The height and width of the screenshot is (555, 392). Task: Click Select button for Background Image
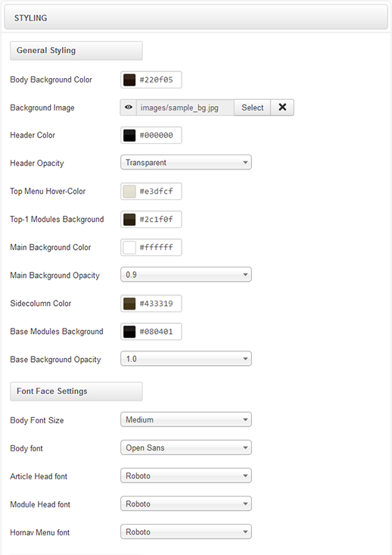[252, 108]
